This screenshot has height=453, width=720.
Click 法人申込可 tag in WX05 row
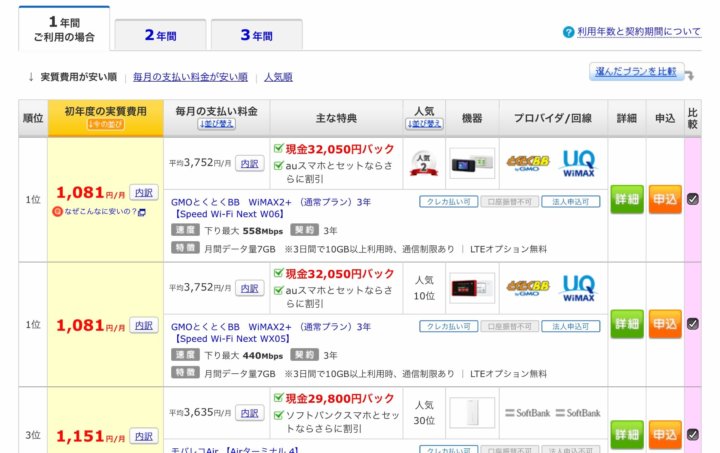(571, 326)
